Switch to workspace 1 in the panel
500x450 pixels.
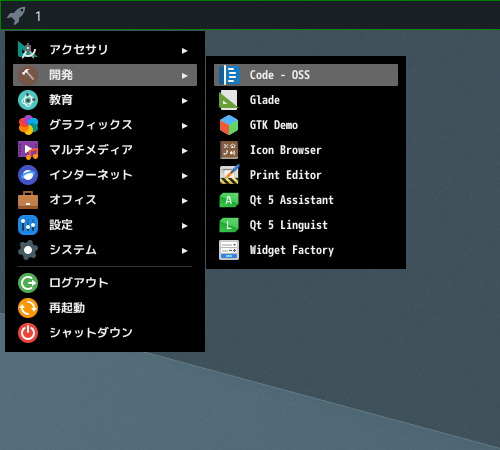(38, 16)
